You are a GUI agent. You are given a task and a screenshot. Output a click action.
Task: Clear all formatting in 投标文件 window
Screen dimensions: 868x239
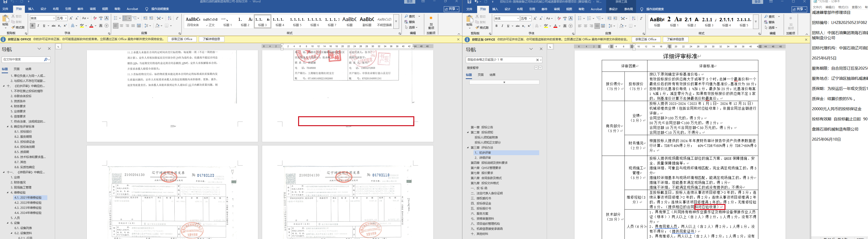click(95, 18)
